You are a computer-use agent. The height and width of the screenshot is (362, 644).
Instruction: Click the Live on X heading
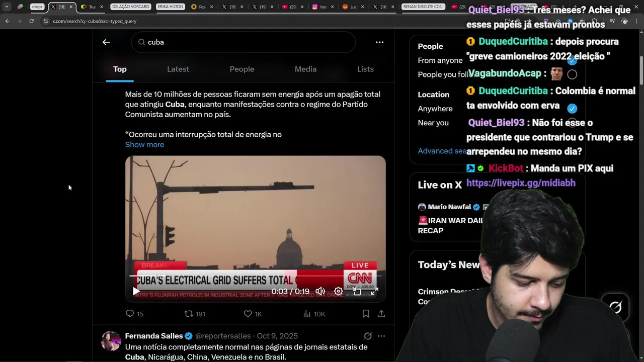pyautogui.click(x=440, y=185)
